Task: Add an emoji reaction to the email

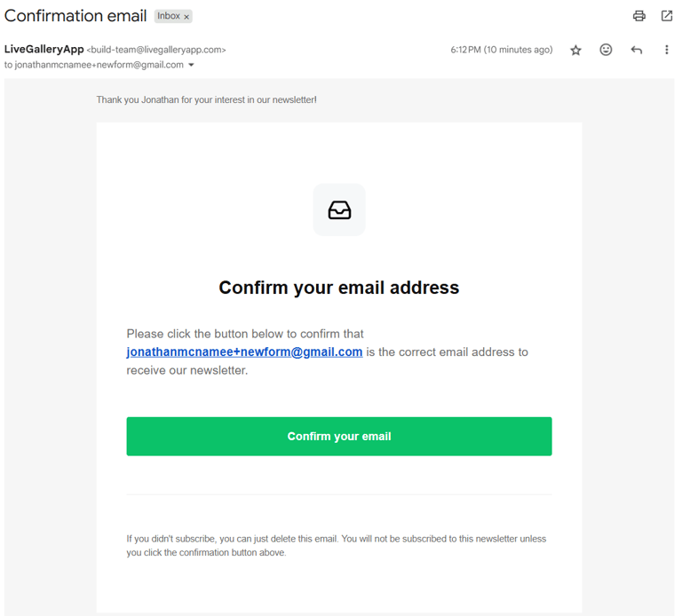Action: 606,50
